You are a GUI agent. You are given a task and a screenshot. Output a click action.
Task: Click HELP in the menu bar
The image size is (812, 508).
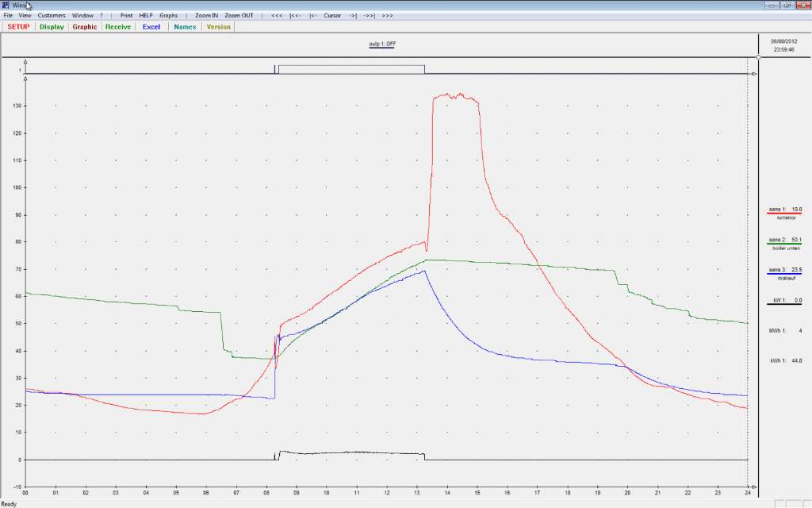146,16
